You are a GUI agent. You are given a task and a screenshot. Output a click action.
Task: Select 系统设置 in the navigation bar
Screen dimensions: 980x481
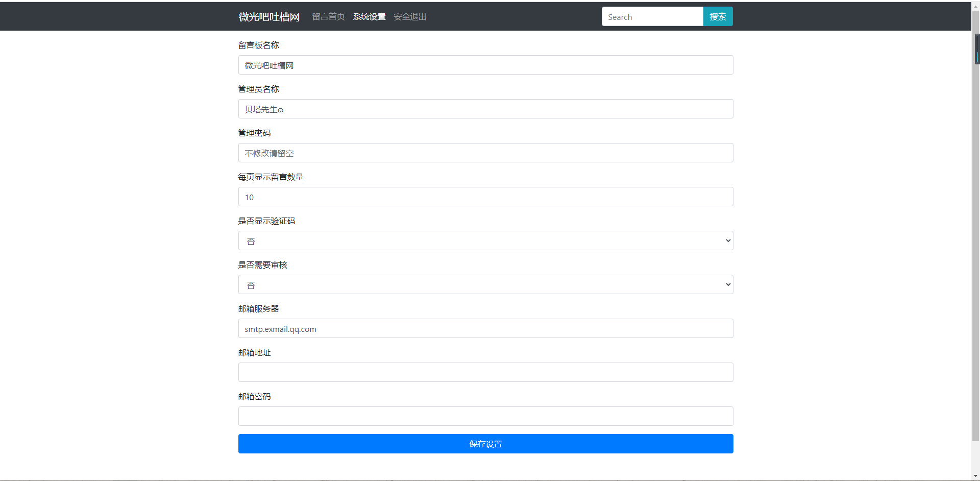click(369, 16)
